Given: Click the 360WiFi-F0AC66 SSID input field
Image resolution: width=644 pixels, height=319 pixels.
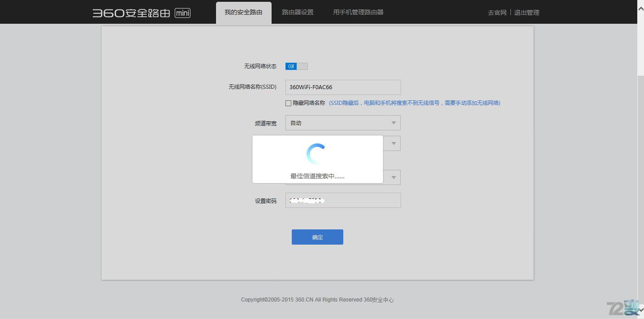Looking at the screenshot, I should coord(343,87).
